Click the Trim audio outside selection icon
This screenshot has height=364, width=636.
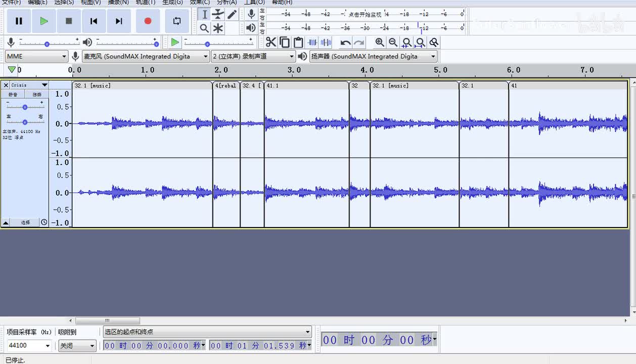point(312,42)
